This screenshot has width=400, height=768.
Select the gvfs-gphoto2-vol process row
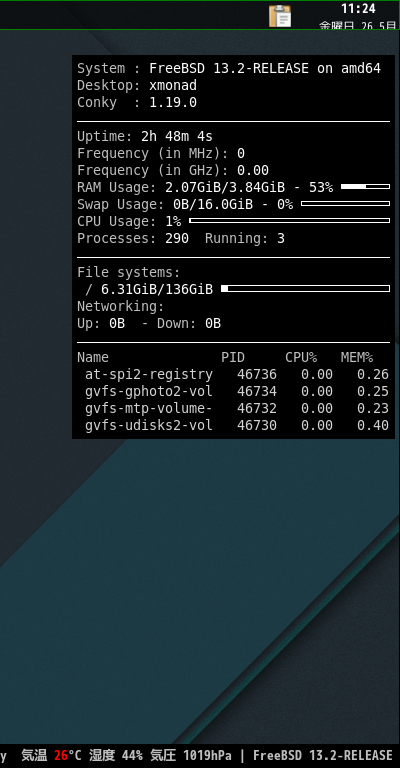click(237, 391)
